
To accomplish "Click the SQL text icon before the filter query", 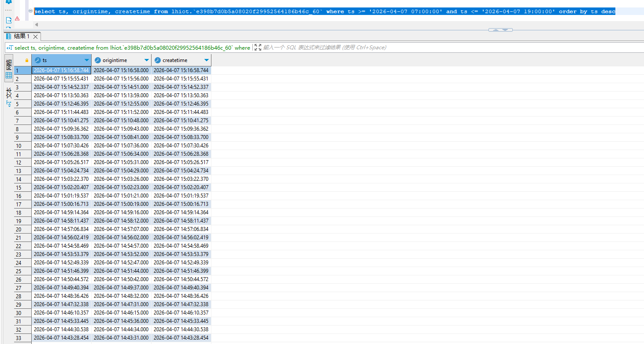I will (x=10, y=48).
